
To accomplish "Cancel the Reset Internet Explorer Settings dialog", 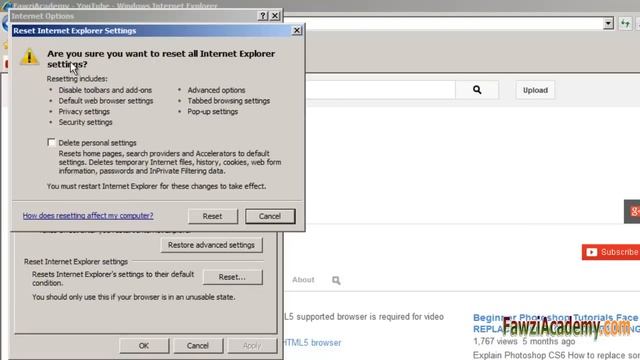I will (x=270, y=216).
